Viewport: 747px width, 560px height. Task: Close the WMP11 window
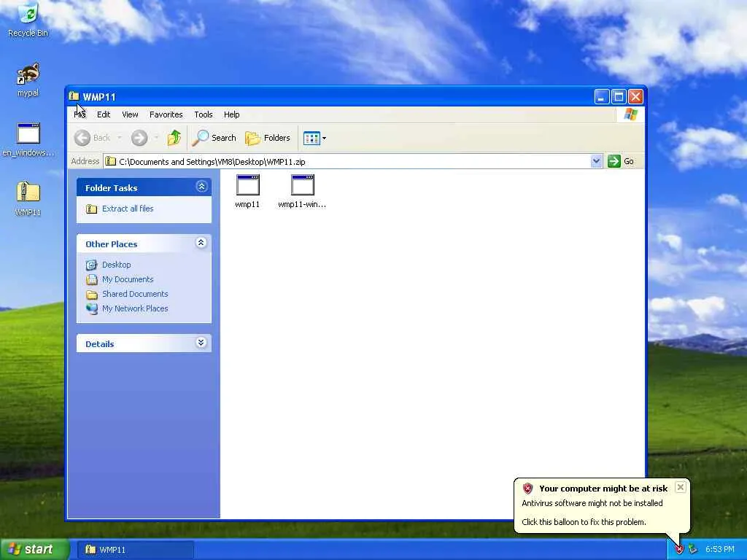(635, 97)
